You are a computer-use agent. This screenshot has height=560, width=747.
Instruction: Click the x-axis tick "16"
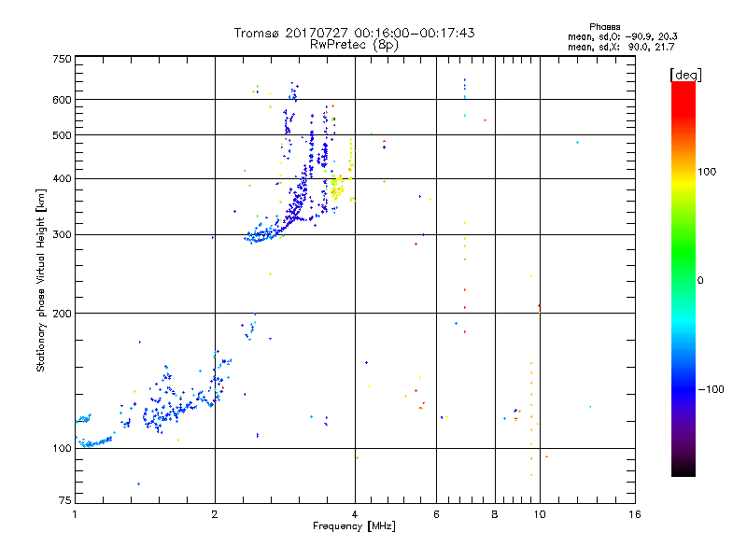coord(635,514)
